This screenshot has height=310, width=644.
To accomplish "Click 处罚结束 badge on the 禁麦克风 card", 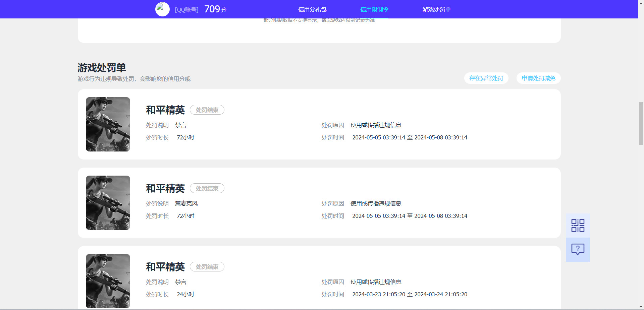I will tap(207, 188).
